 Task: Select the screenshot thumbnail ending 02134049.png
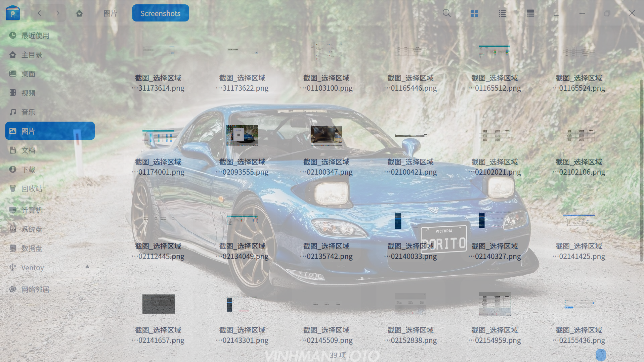(242, 220)
